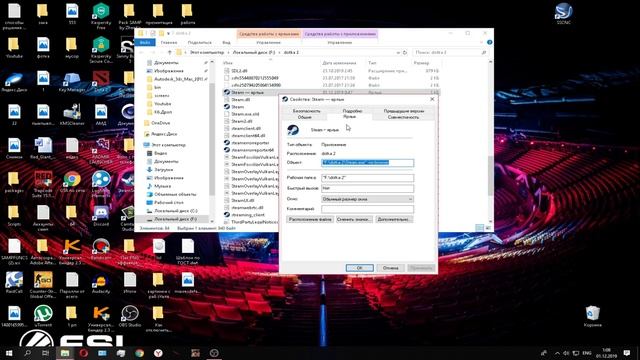Image resolution: width=640 pixels, height=360 pixels.
Task: Switch to the View ribbon tab in Explorer
Action: 226,42
